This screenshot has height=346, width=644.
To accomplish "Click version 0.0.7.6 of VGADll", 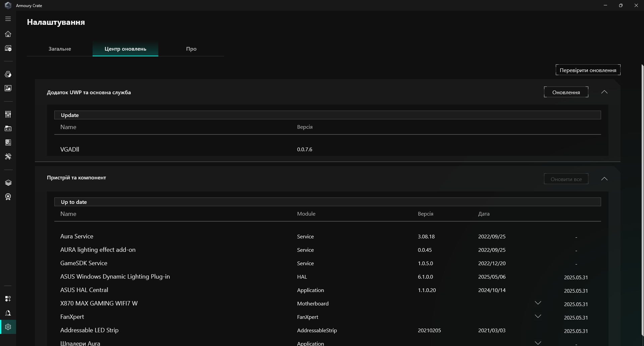I will coord(305,150).
